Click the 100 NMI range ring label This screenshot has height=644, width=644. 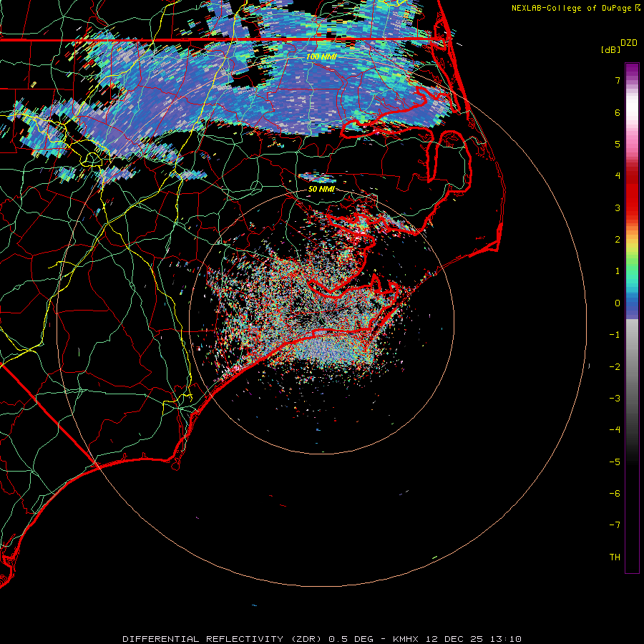tap(321, 57)
